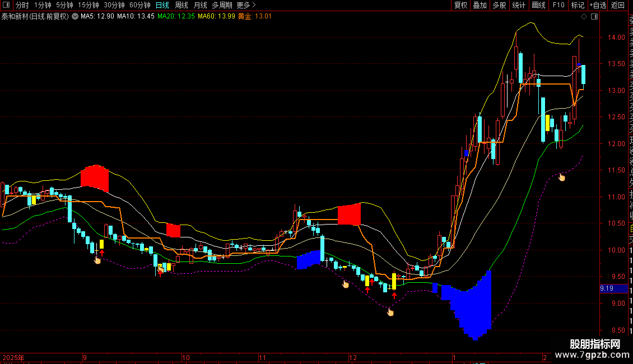Screen dimensions: 633x364
Task: Click the orange 黄金: 13.01 label
Action: coord(255,16)
